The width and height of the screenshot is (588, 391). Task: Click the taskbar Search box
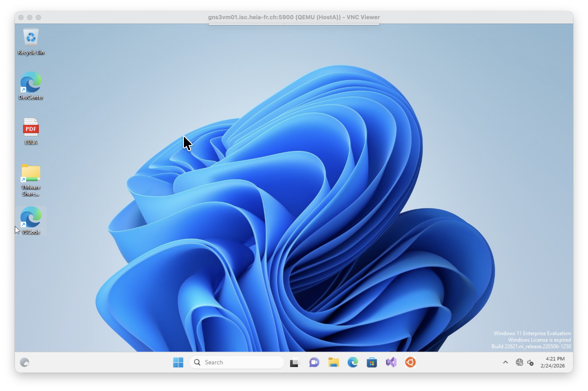pyautogui.click(x=237, y=362)
